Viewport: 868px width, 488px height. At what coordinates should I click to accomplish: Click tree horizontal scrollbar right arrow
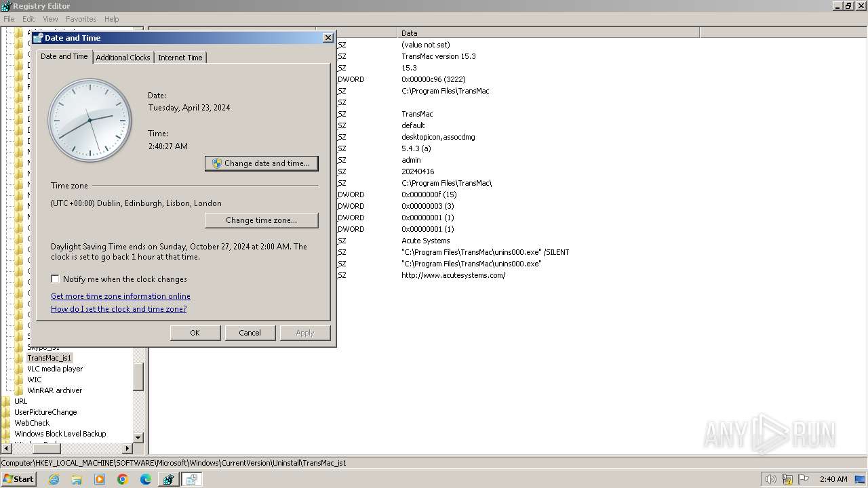point(127,449)
